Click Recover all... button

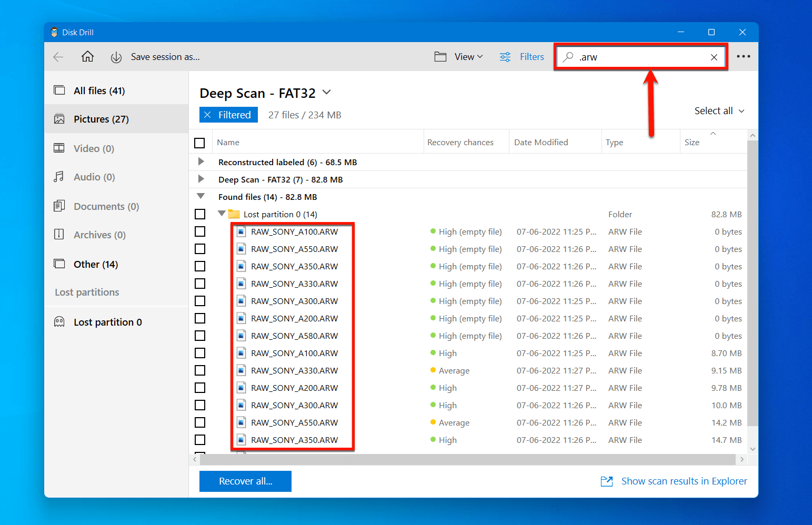pyautogui.click(x=245, y=481)
